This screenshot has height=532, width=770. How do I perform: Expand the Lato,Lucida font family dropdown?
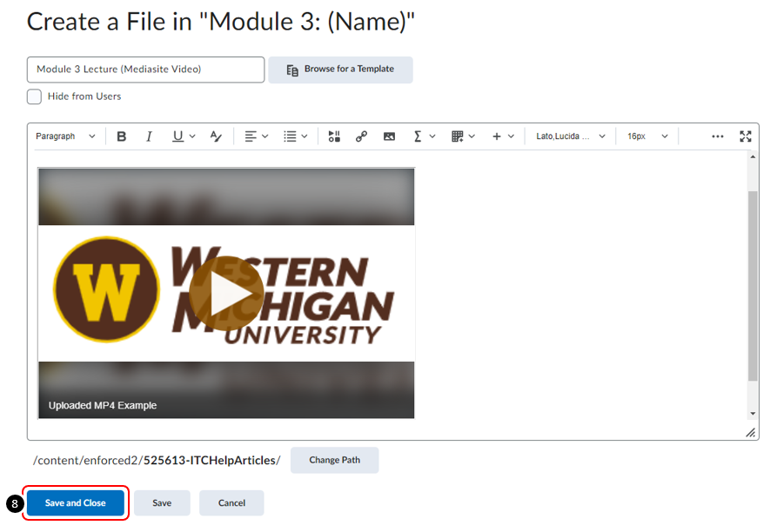pos(570,136)
